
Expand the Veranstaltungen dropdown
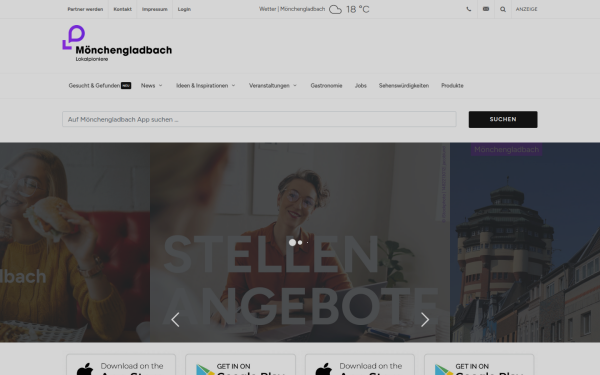[x=273, y=85]
